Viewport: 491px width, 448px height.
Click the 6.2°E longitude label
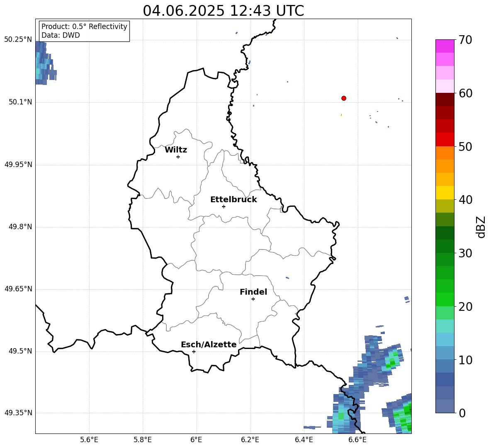pyautogui.click(x=250, y=440)
